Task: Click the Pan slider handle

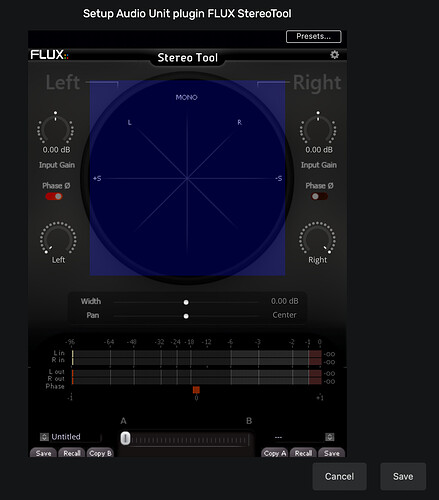Action: [186, 316]
